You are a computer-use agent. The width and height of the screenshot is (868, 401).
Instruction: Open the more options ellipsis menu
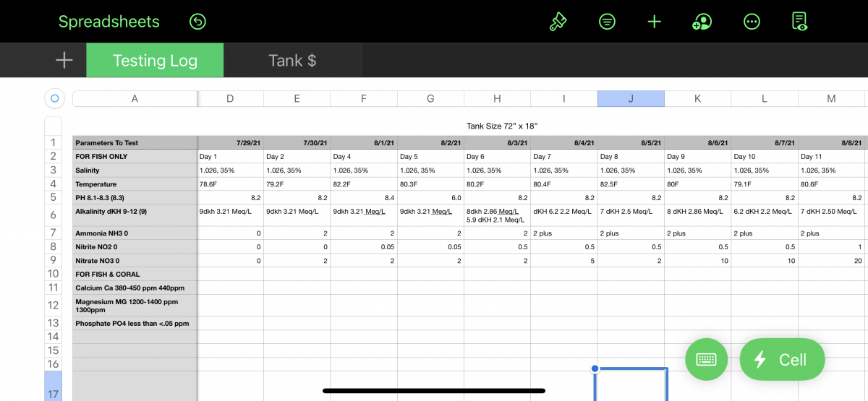[752, 22]
